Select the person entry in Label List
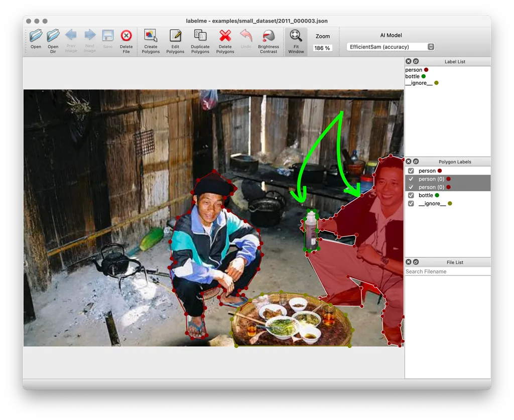Viewport: 514px width, 420px height. [x=414, y=70]
